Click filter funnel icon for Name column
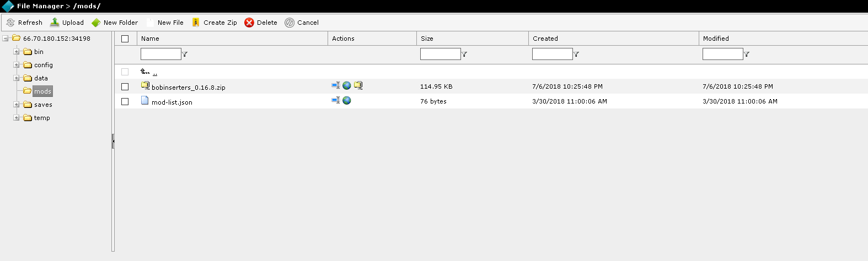 (x=185, y=54)
